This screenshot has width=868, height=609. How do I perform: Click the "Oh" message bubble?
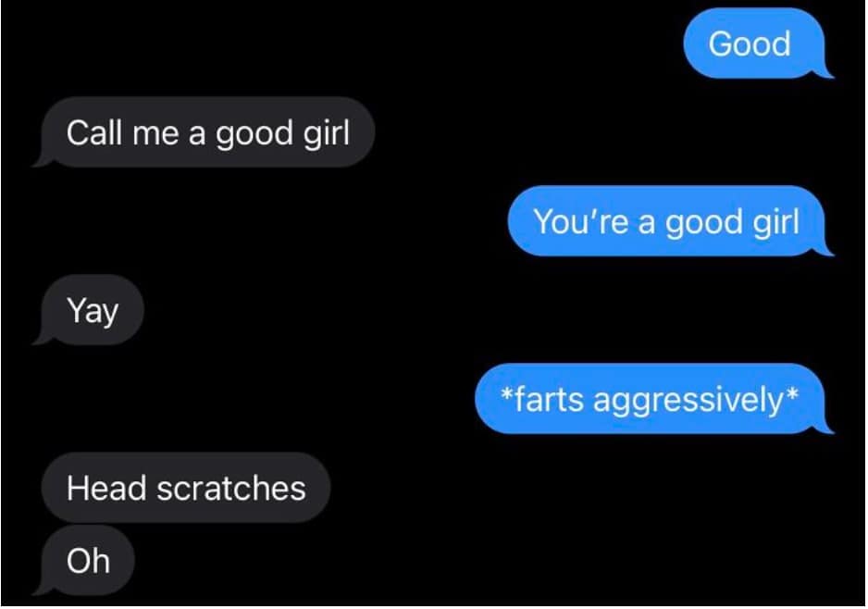pyautogui.click(x=84, y=560)
